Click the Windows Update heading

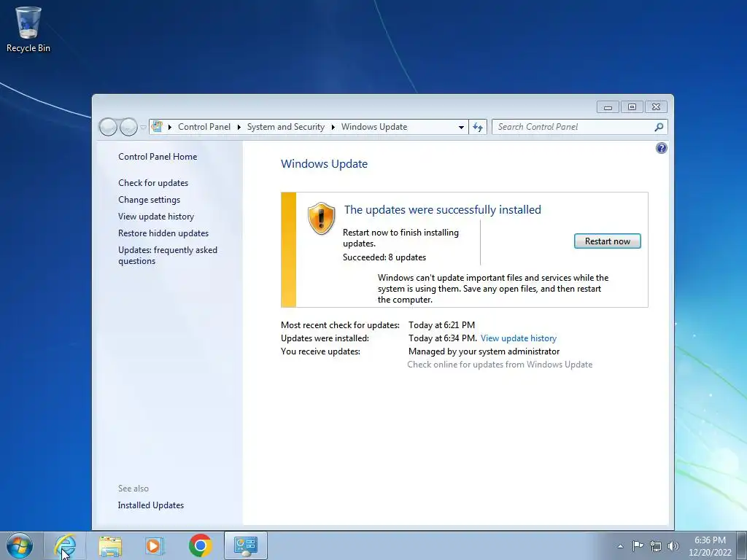[324, 164]
